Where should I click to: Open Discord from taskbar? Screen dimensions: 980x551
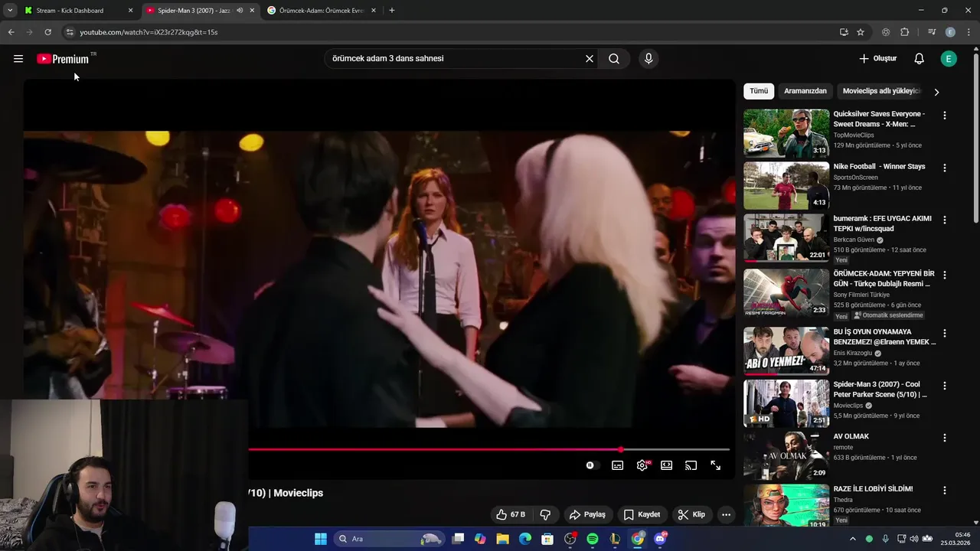click(660, 539)
